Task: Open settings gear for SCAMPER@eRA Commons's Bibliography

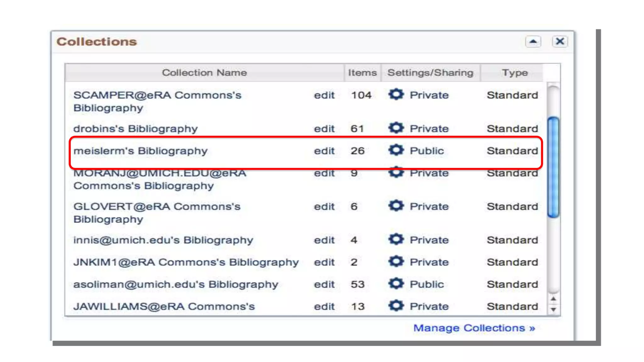Action: pos(396,94)
